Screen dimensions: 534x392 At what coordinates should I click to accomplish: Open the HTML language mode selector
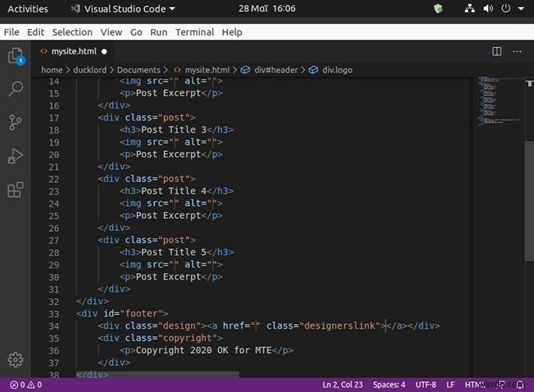474,385
